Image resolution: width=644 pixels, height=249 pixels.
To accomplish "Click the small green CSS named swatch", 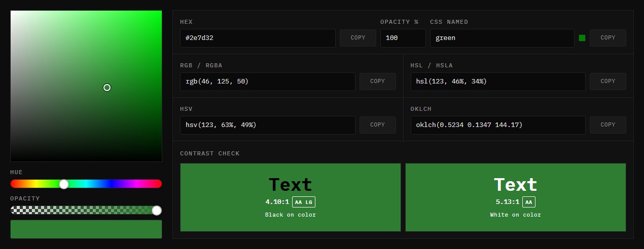I will point(582,38).
